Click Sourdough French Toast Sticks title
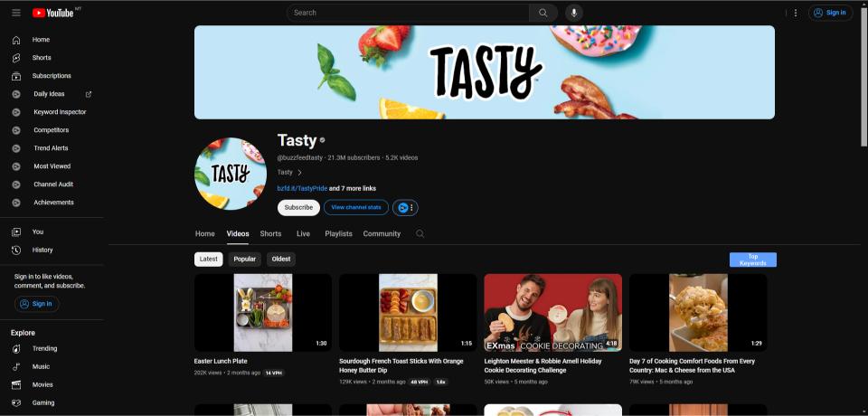868x416 pixels. point(401,365)
